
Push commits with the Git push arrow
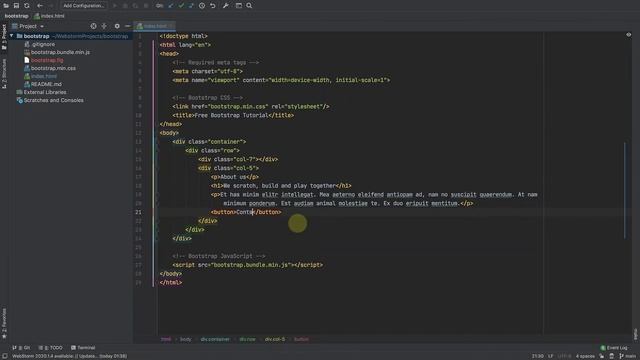click(x=191, y=6)
